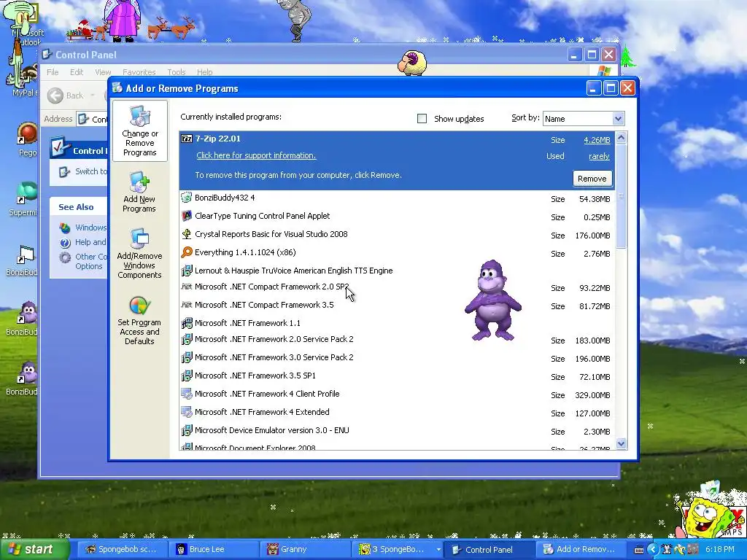Select Microsoft .NET Framework 2.0 Service Pack 2
Viewport: 747px width, 560px height.
pyautogui.click(x=397, y=340)
